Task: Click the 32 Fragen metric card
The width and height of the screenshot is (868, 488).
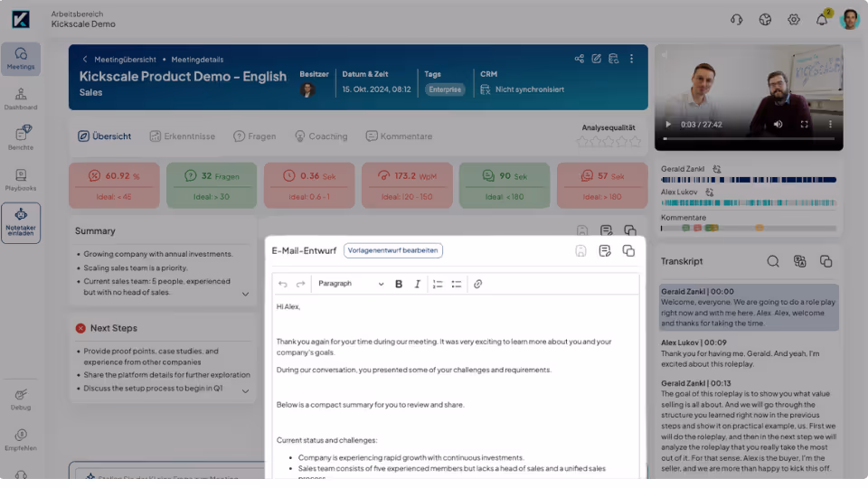Action: click(212, 185)
